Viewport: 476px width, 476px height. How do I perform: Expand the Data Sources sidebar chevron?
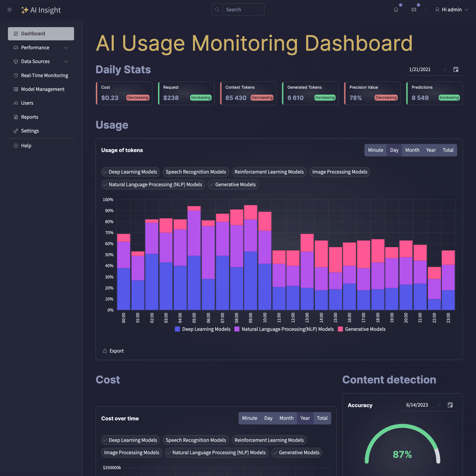[x=66, y=61]
